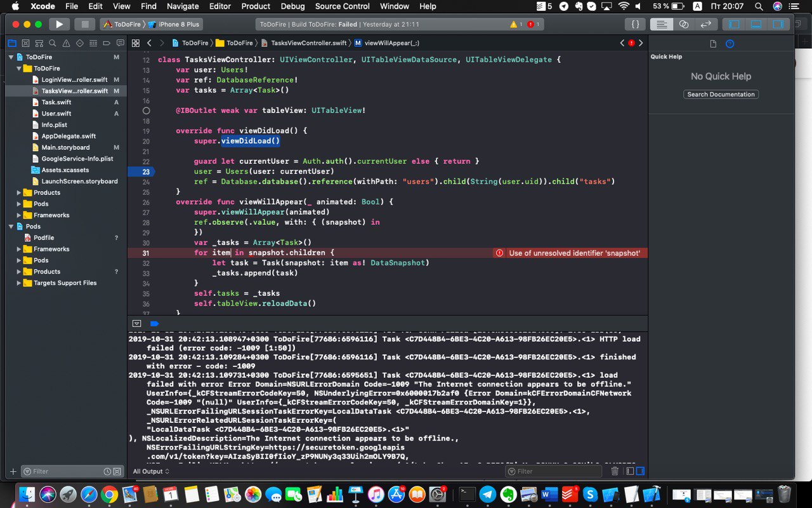Viewport: 812px width, 508px height.
Task: Switch to Standard editor
Action: [x=662, y=24]
